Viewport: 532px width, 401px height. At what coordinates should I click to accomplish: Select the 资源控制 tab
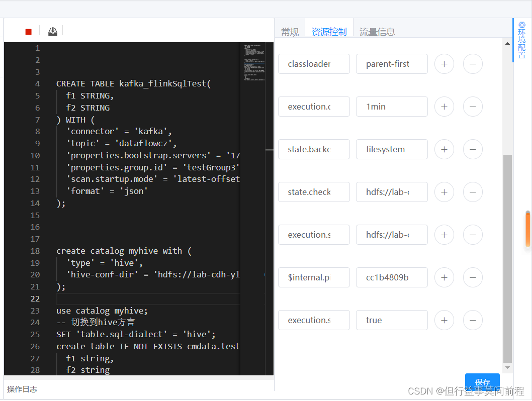click(329, 32)
